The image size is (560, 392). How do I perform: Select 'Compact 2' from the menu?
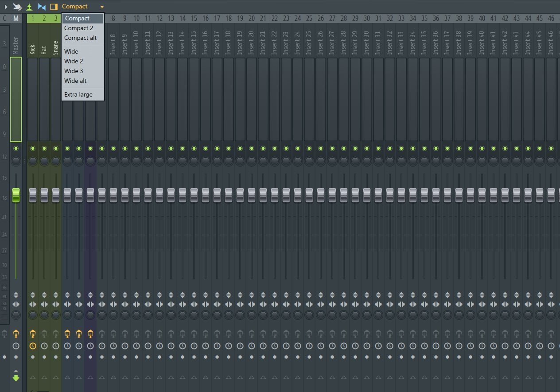pos(78,28)
